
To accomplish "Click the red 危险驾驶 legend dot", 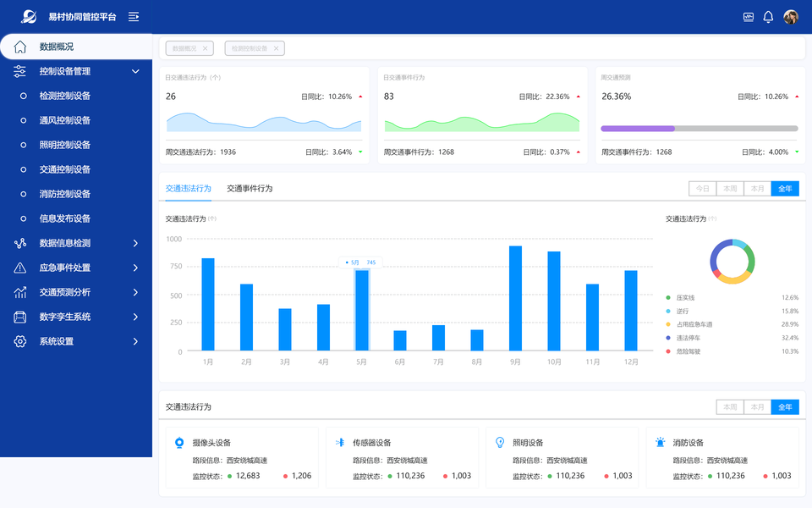I will (668, 351).
